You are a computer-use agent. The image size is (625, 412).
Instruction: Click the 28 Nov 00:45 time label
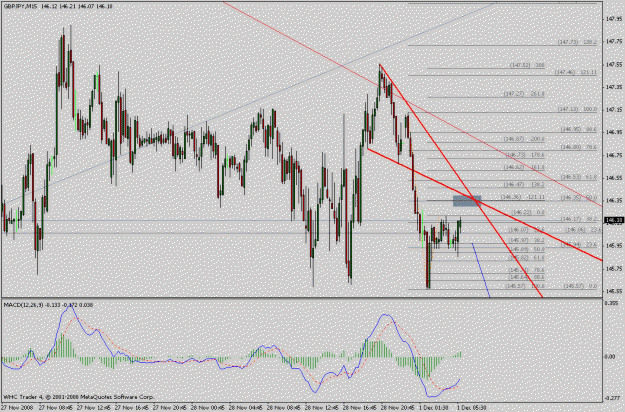click(x=207, y=408)
